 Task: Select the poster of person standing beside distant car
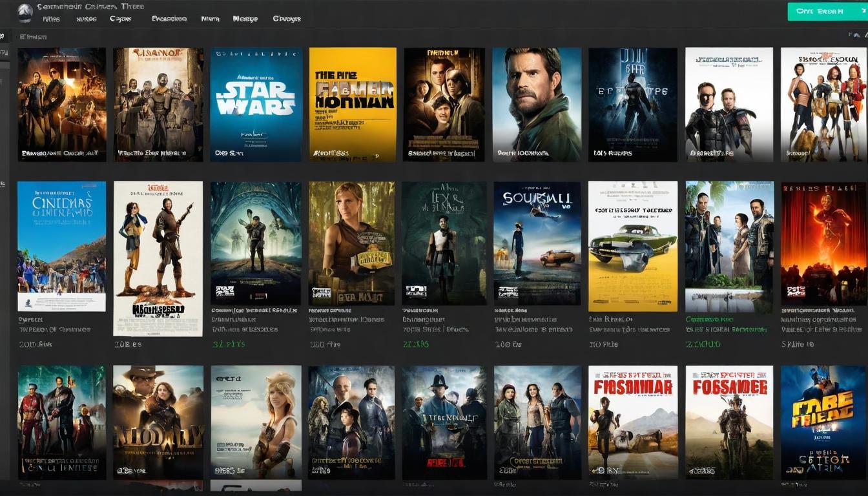point(537,243)
